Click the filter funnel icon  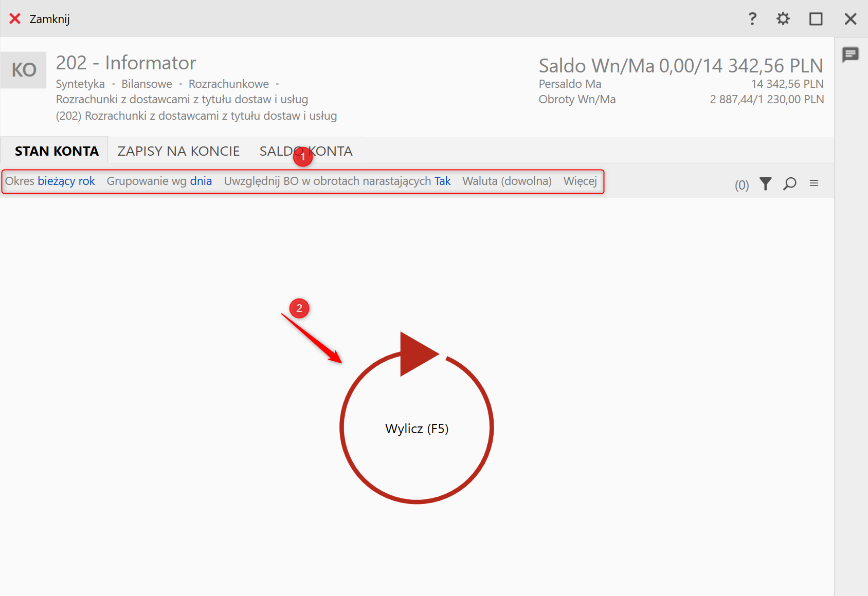point(766,183)
